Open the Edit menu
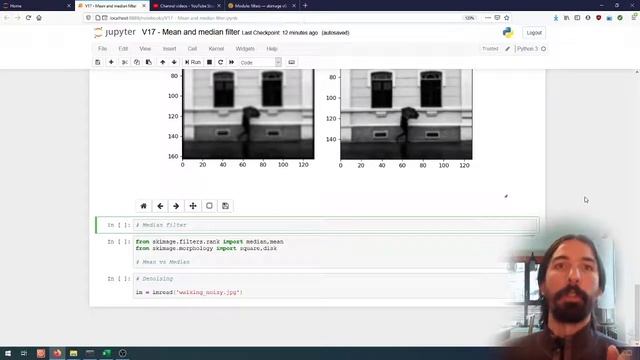 click(x=123, y=49)
